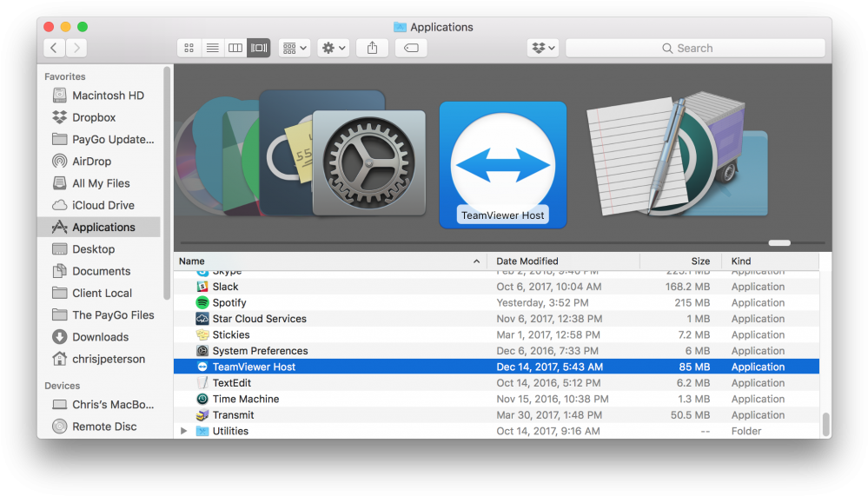Select the Time Machine row
The height and width of the screenshot is (496, 868).
pyautogui.click(x=496, y=399)
